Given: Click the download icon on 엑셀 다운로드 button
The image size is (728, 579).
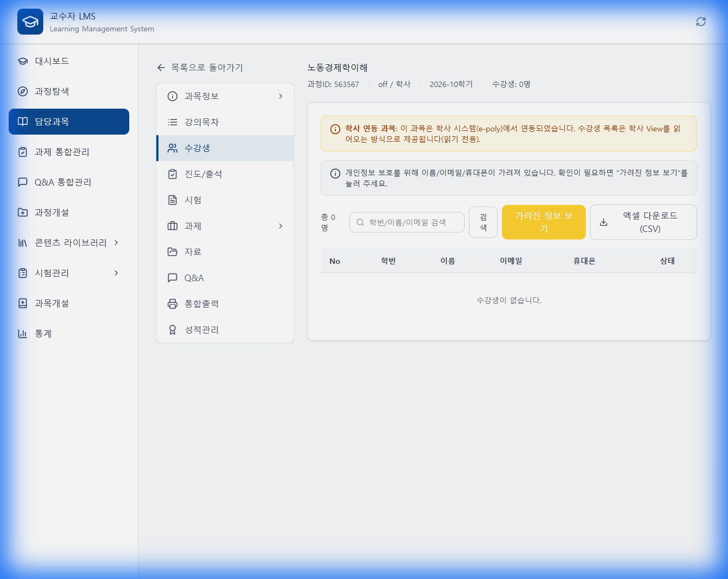Looking at the screenshot, I should [x=603, y=222].
